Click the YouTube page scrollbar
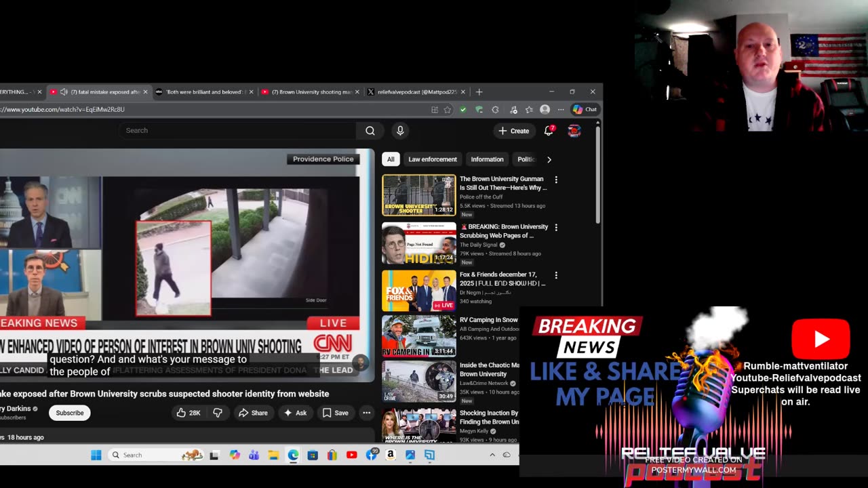868x488 pixels. pyautogui.click(x=597, y=175)
